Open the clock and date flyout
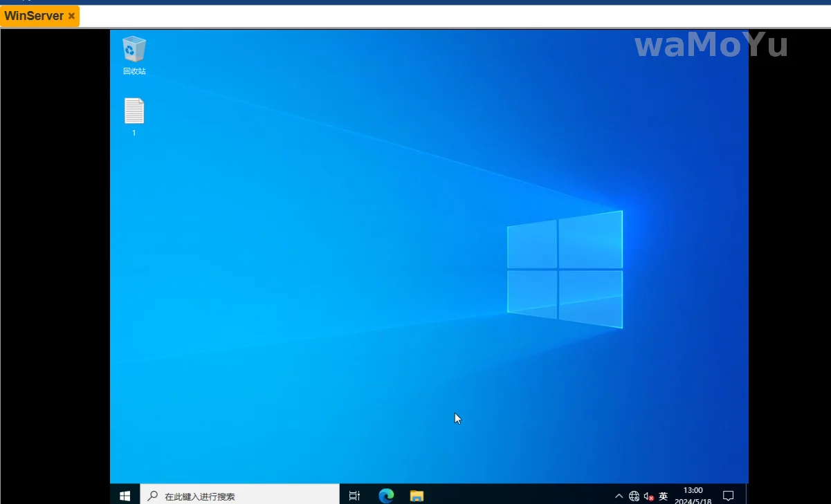This screenshot has height=504, width=831. [693, 495]
